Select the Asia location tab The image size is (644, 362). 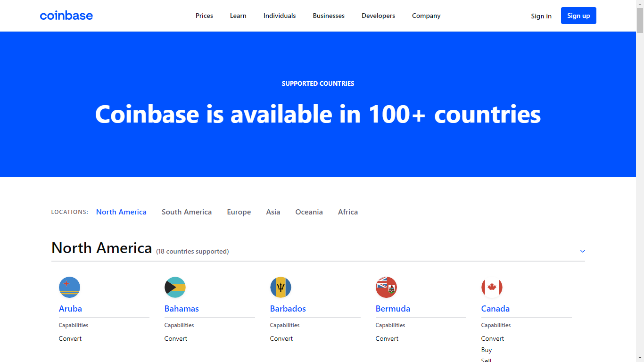tap(273, 212)
